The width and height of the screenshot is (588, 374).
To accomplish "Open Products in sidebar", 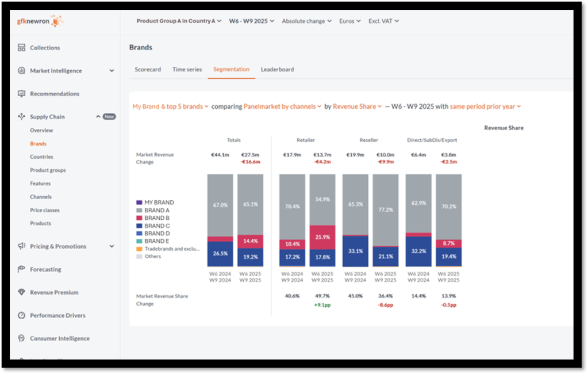I will 40,223.
